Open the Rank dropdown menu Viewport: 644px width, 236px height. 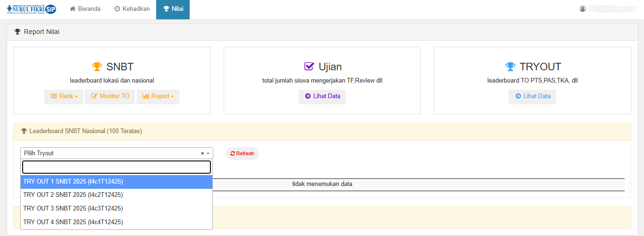(64, 96)
